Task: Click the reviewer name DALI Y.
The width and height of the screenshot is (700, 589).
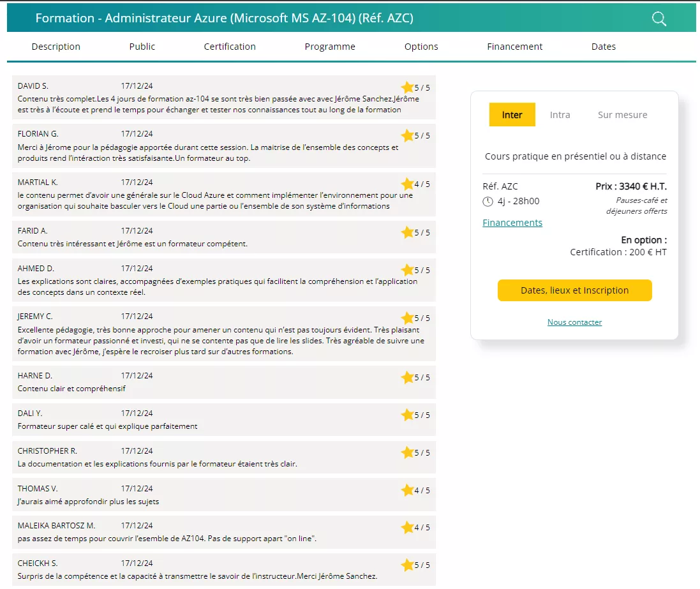Action: point(30,413)
